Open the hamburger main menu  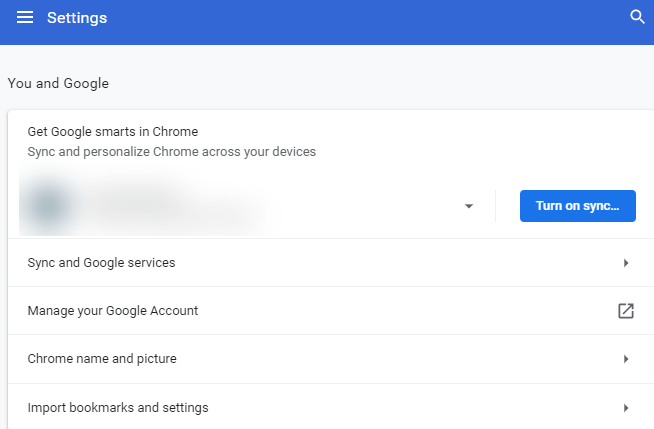25,18
